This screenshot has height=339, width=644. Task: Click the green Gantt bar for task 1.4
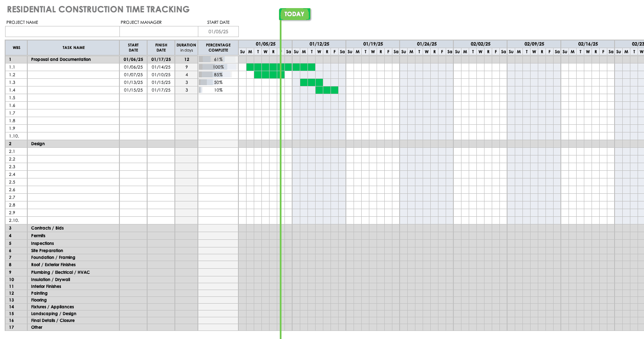327,90
